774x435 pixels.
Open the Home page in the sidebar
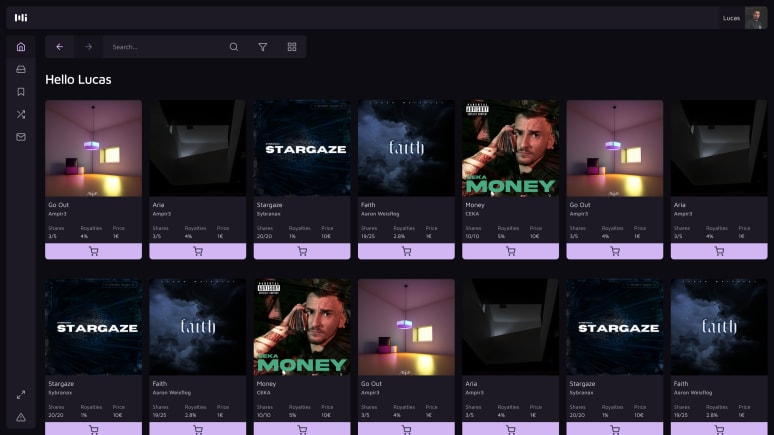21,47
